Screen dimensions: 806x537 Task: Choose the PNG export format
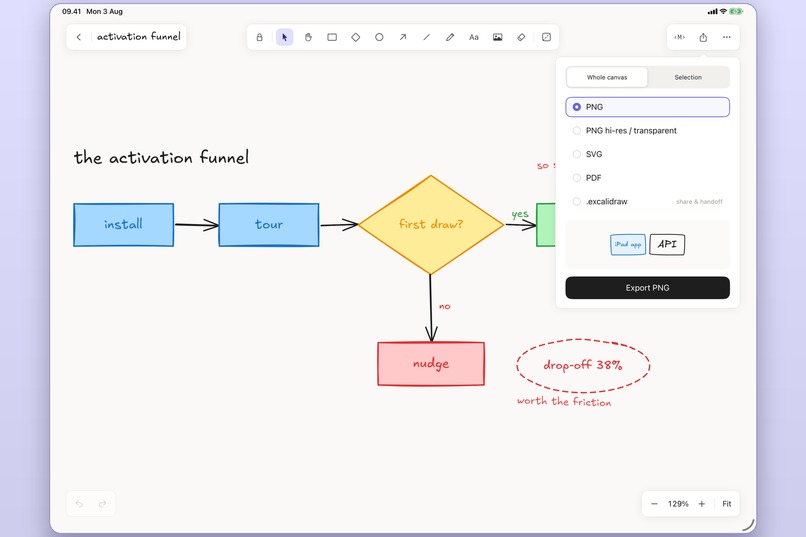[648, 107]
